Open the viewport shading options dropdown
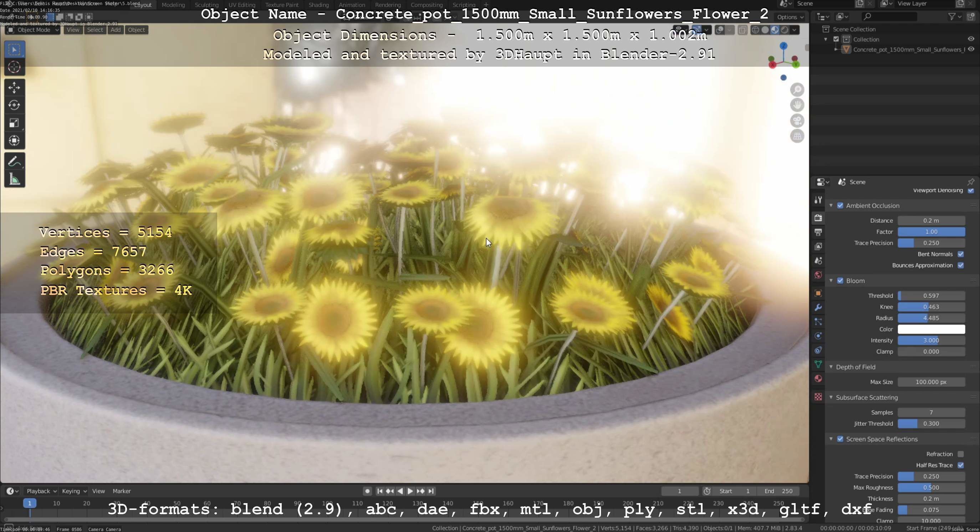 pyautogui.click(x=794, y=30)
